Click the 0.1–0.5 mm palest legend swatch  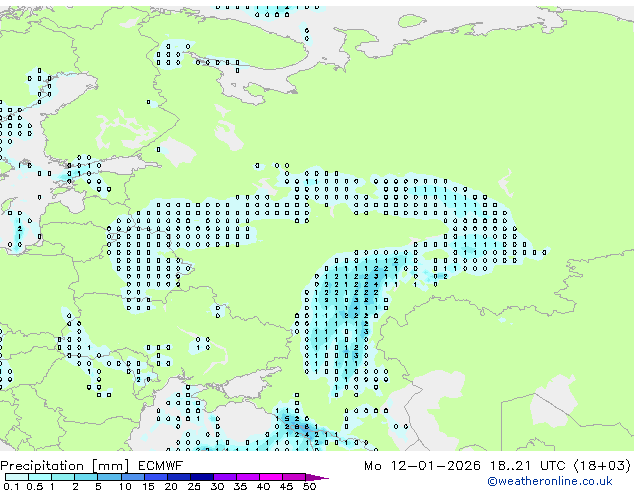(x=17, y=477)
